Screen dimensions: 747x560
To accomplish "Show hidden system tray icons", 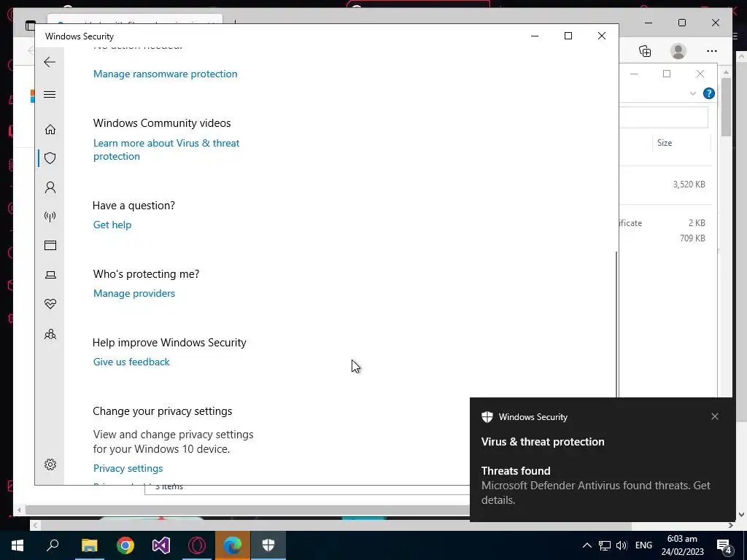I will pyautogui.click(x=587, y=545).
